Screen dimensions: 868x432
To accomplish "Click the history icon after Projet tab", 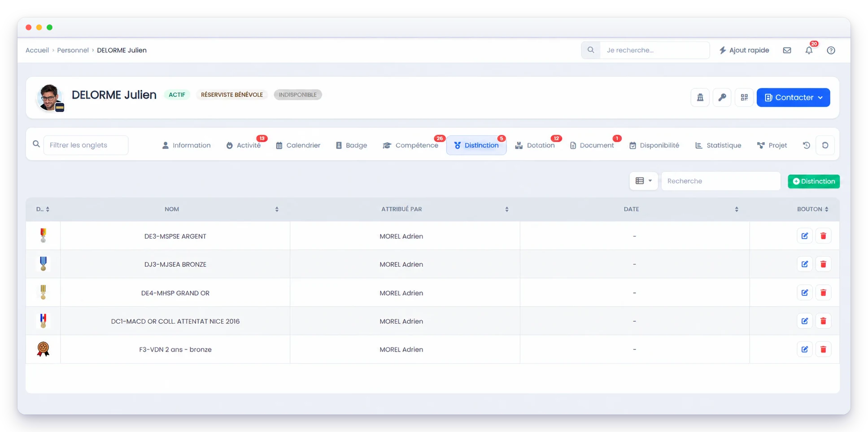I will pyautogui.click(x=806, y=145).
